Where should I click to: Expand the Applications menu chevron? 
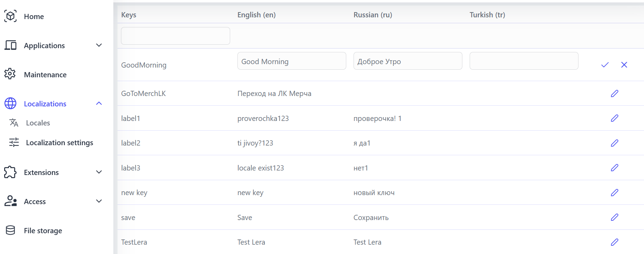99,45
